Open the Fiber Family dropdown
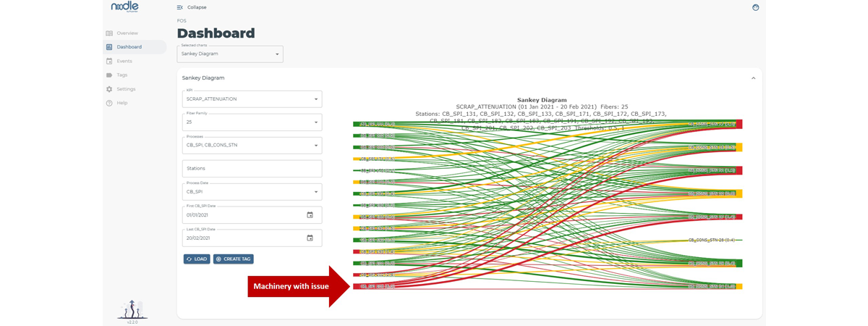Screen dimensions: 868x326 [252, 122]
